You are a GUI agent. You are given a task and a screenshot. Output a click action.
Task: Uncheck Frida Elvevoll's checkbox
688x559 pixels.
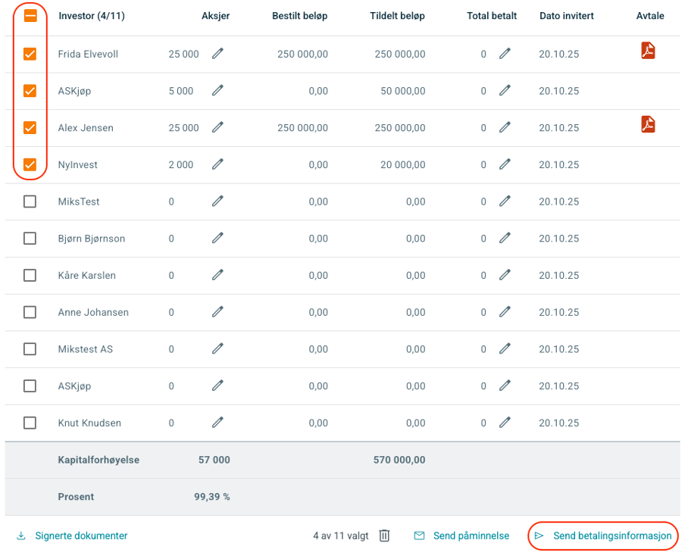click(x=30, y=54)
